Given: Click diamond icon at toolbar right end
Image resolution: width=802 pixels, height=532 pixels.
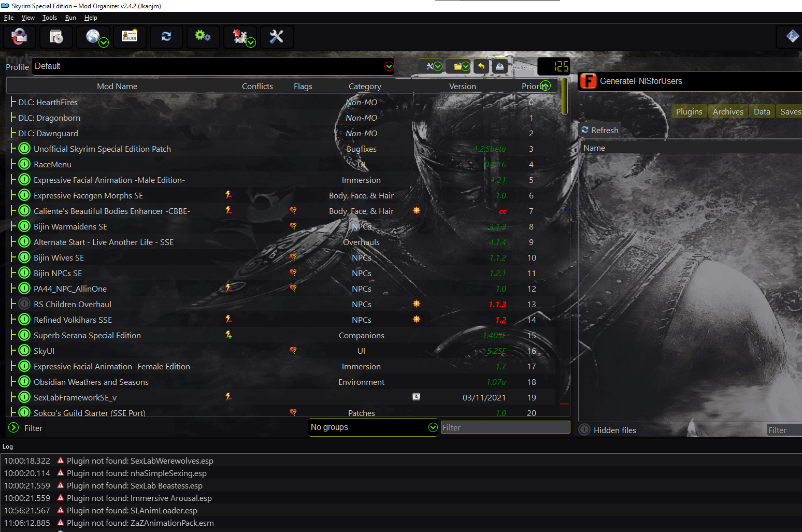Looking at the screenshot, I should point(792,37).
